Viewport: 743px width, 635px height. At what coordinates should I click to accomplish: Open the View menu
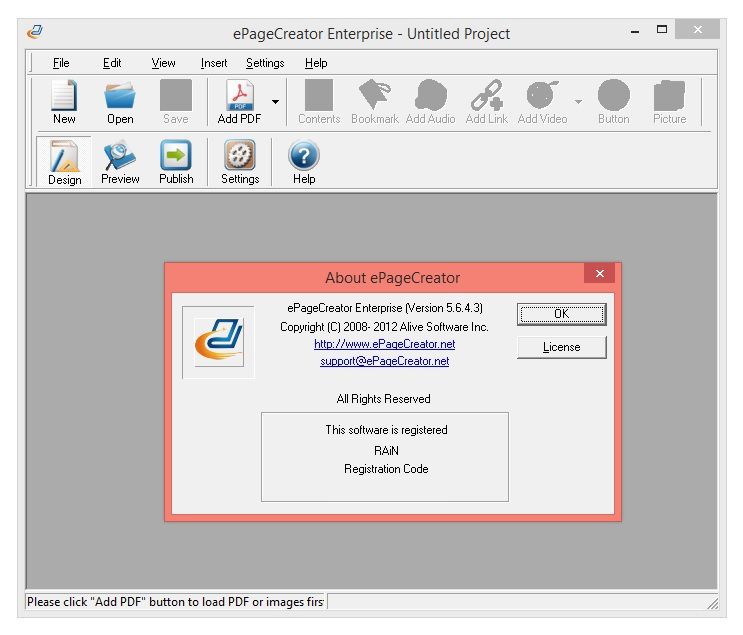[163, 63]
